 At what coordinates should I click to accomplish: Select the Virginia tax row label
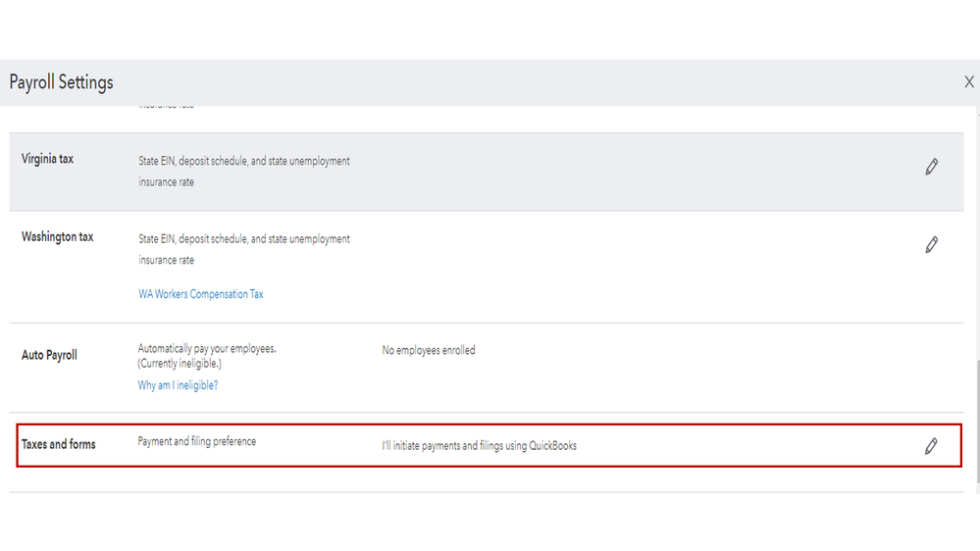[x=47, y=159]
